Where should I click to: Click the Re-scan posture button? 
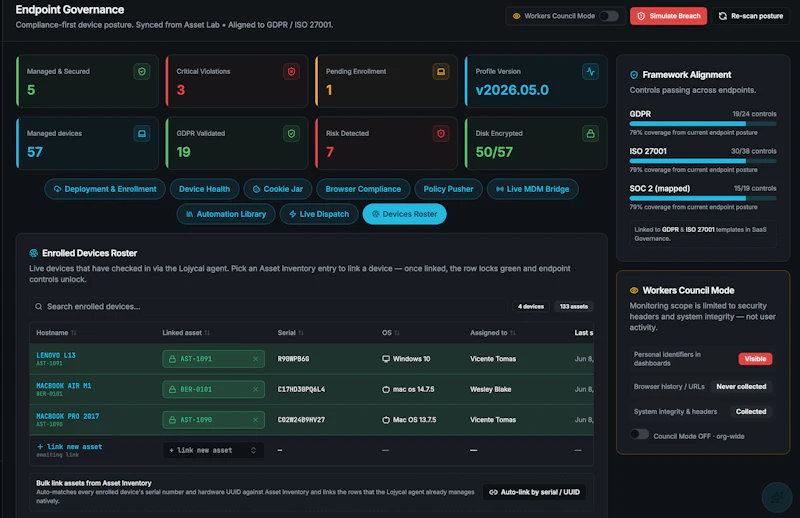click(751, 16)
